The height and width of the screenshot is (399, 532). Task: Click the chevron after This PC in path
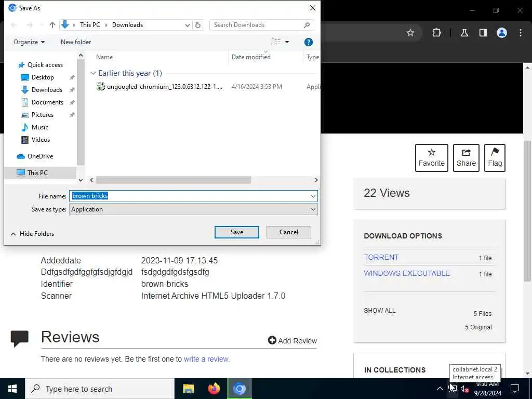(x=106, y=25)
